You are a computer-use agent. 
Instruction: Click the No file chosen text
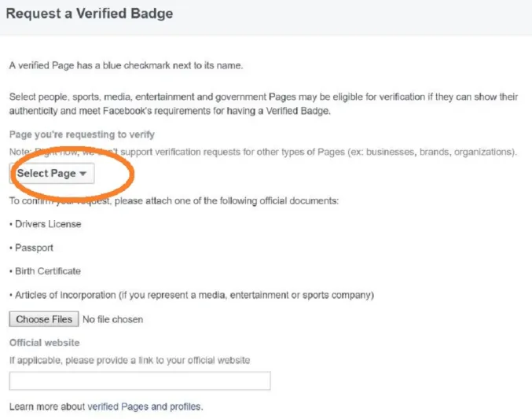(x=112, y=319)
